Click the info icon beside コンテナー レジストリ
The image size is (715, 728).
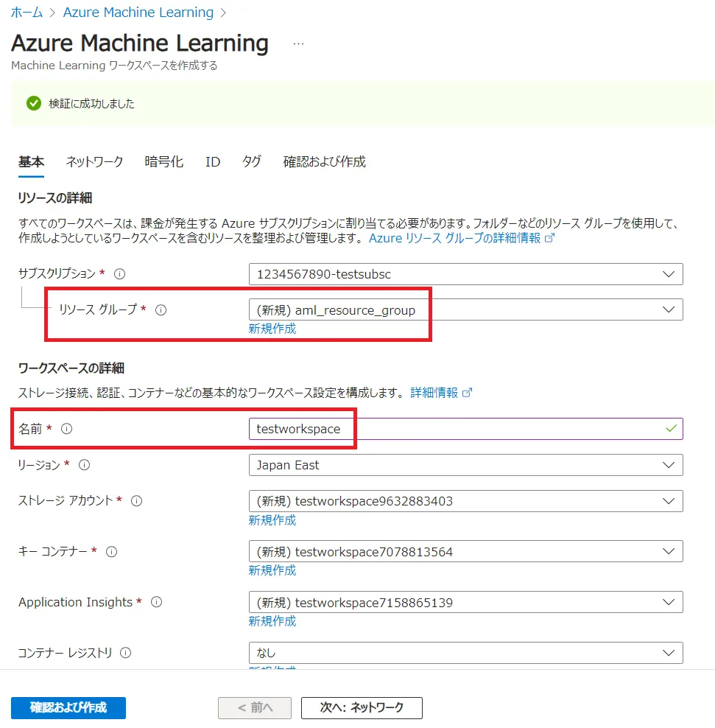point(126,653)
